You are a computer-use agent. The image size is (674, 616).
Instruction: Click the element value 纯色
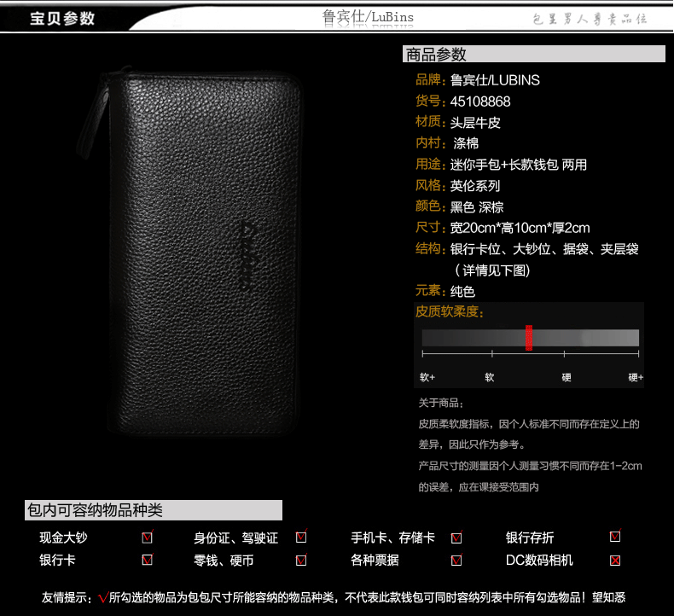(x=462, y=292)
